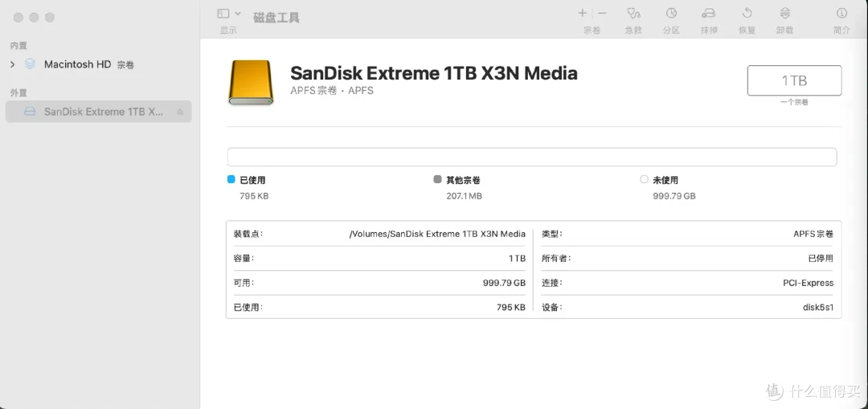Select SanDisk Extreme 1TB X... sidebar row
This screenshot has height=409, width=868.
coord(99,111)
